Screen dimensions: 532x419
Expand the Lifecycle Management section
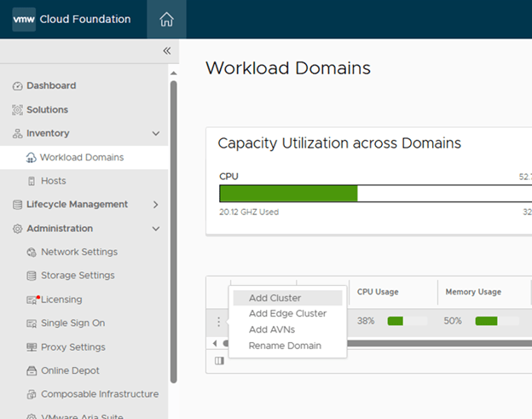point(156,205)
